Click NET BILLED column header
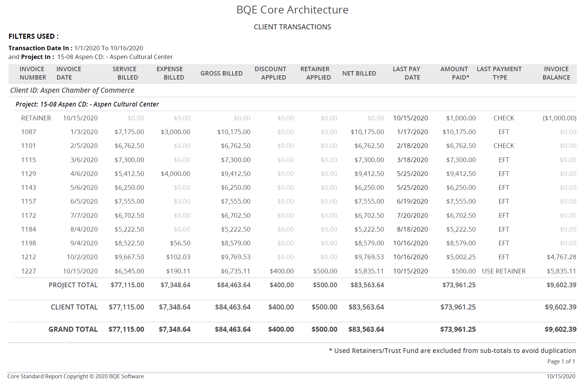Image resolution: width=588 pixels, height=385 pixels. click(359, 73)
